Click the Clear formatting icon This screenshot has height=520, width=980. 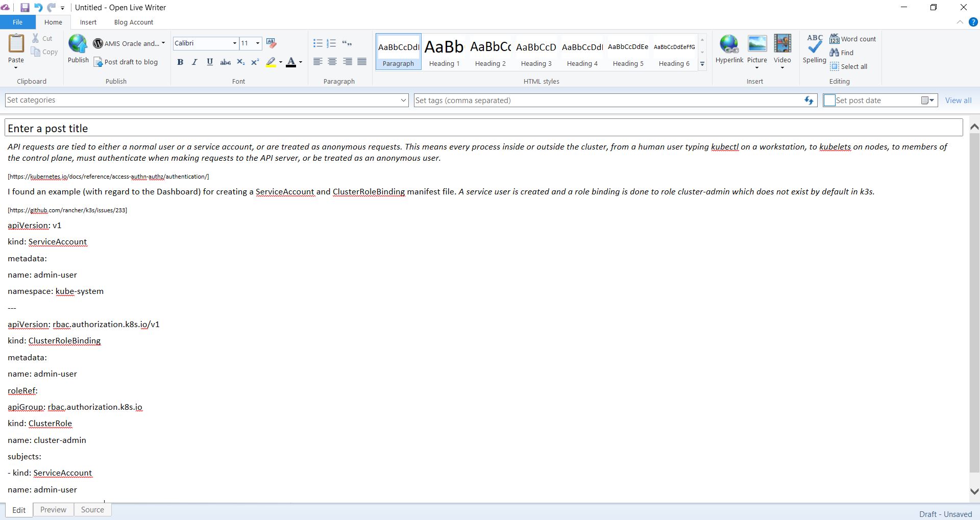click(x=271, y=43)
